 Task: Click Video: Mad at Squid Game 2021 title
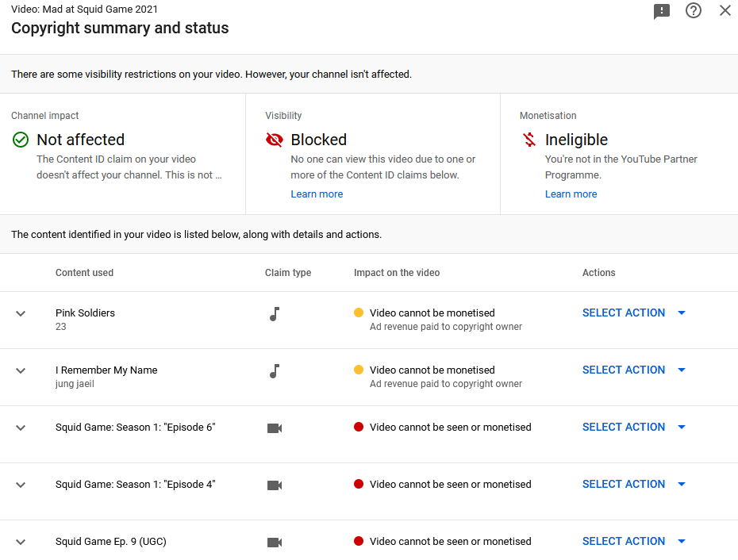tap(85, 10)
